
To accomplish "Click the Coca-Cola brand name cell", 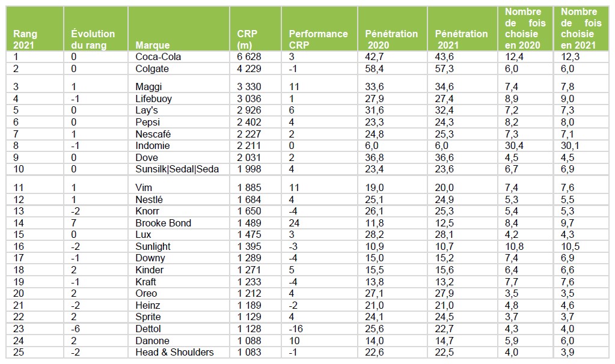I will pos(158,57).
